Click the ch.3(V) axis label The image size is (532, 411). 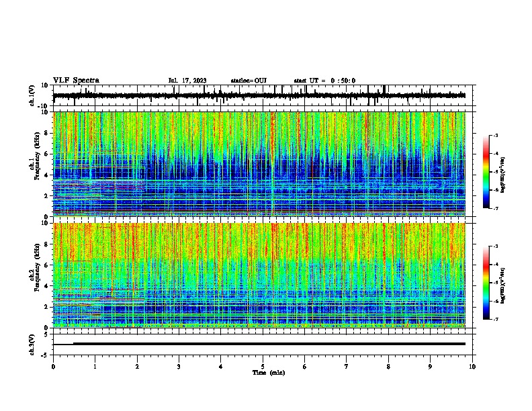[x=32, y=345]
